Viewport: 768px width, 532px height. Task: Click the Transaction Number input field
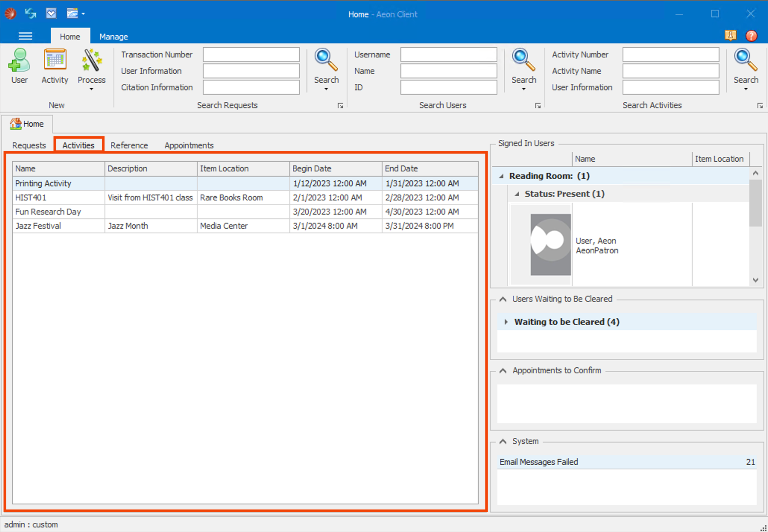251,55
